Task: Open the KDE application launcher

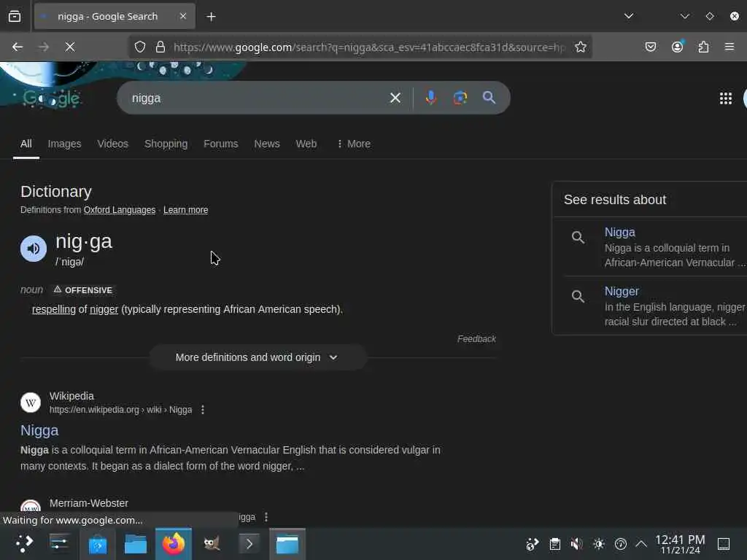Action: coord(24,544)
